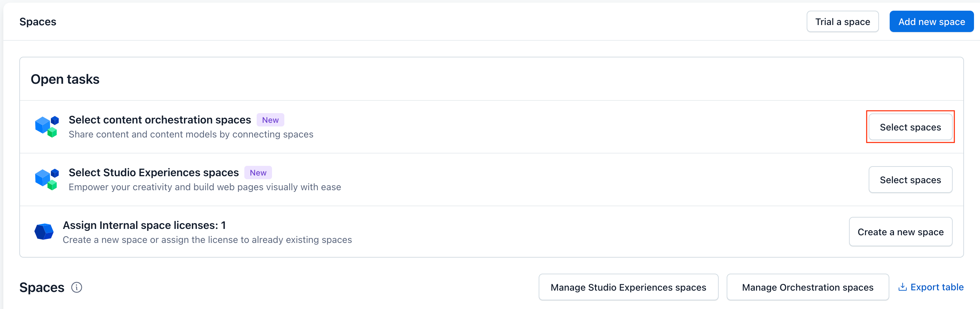The width and height of the screenshot is (980, 309).
Task: Open Manage Studio Experiences spaces
Action: (x=628, y=287)
